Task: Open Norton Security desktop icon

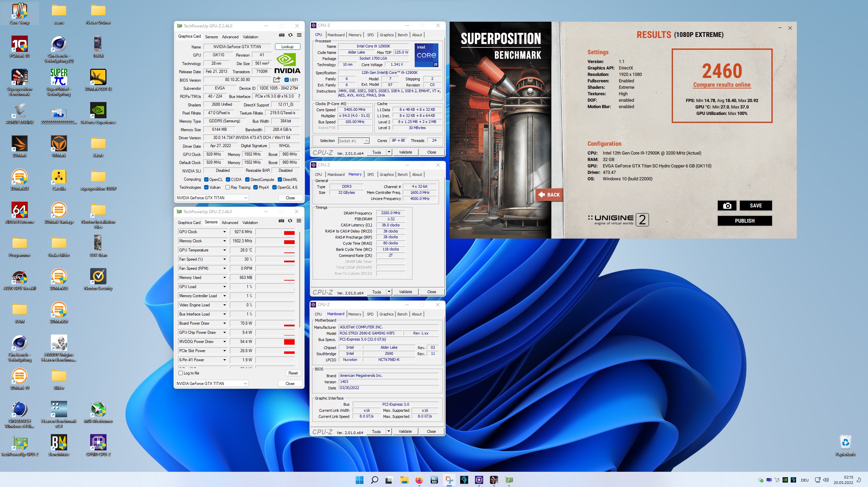Action: coord(98,279)
